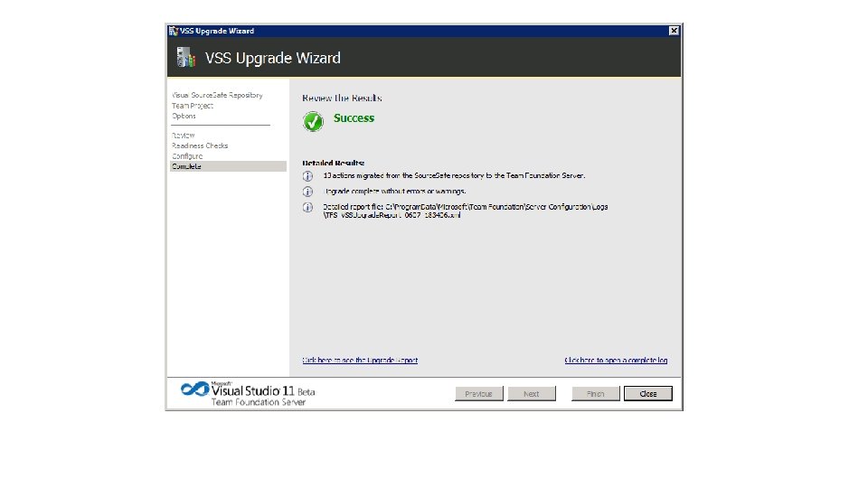Select the Review step in sidebar

click(x=184, y=135)
